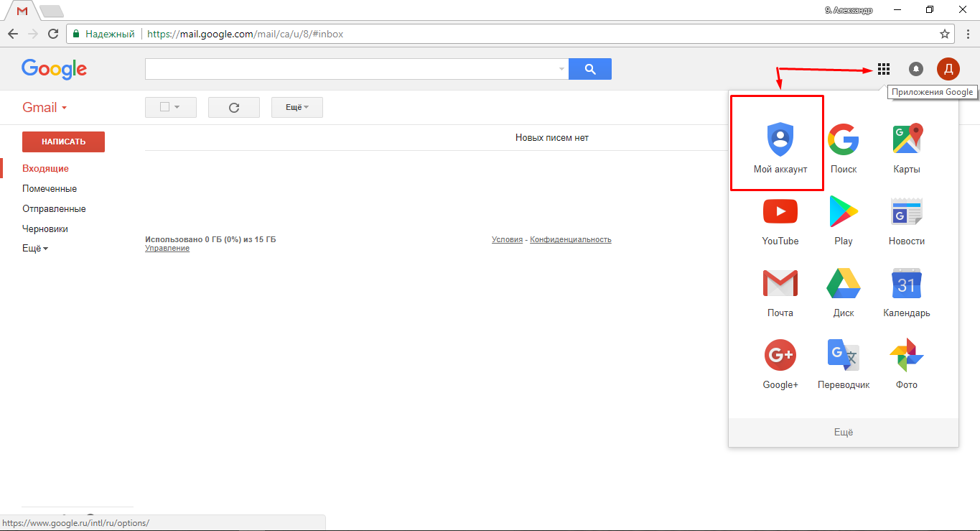Open Google Maps (Карты) app
The width and height of the screenshot is (980, 531).
(907, 147)
